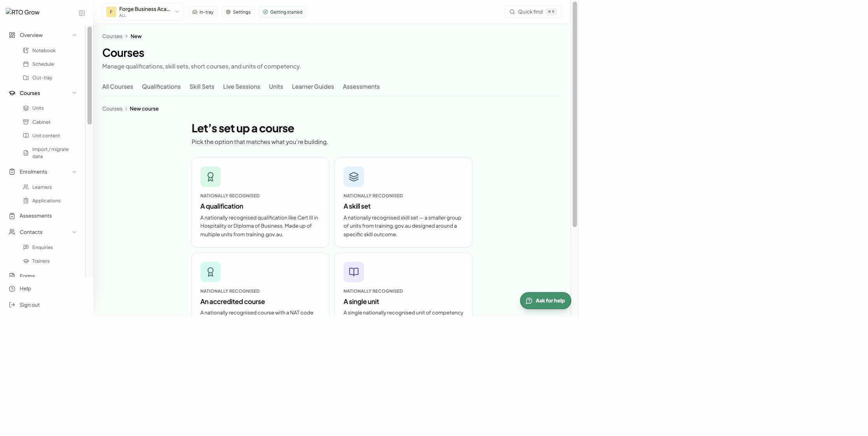Open Settings from the top bar
Screen dimensions: 868x436
coord(238,12)
